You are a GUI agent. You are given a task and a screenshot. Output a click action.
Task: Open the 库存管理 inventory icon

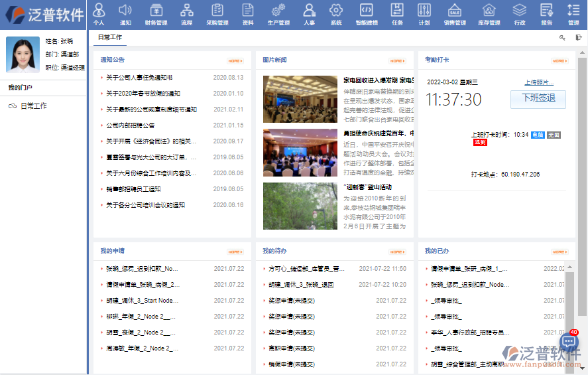pyautogui.click(x=489, y=14)
